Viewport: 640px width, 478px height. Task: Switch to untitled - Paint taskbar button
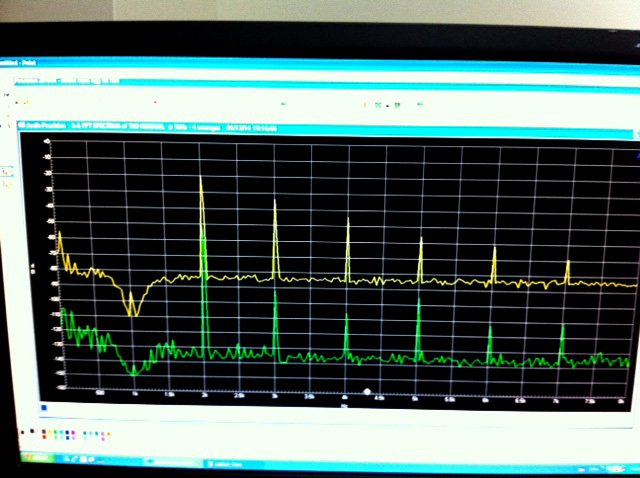pyautogui.click(x=223, y=463)
